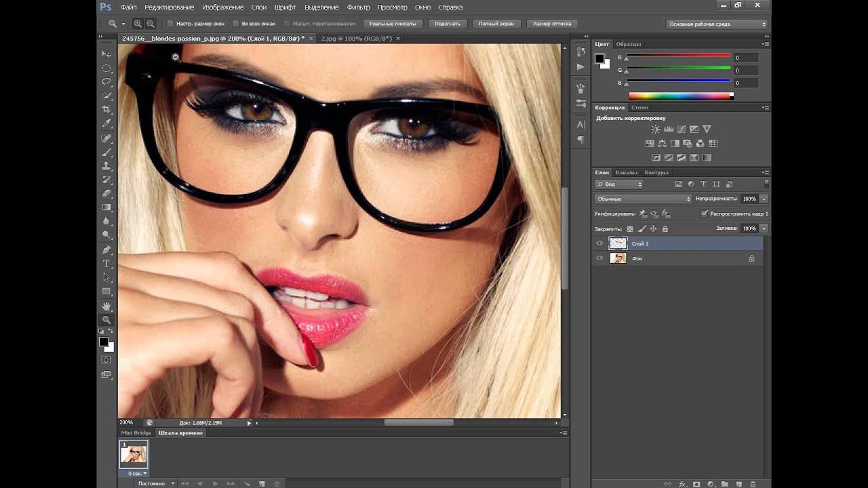Image resolution: width=868 pixels, height=488 pixels.
Task: Switch to the 2.jpg document tab
Action: coord(356,39)
